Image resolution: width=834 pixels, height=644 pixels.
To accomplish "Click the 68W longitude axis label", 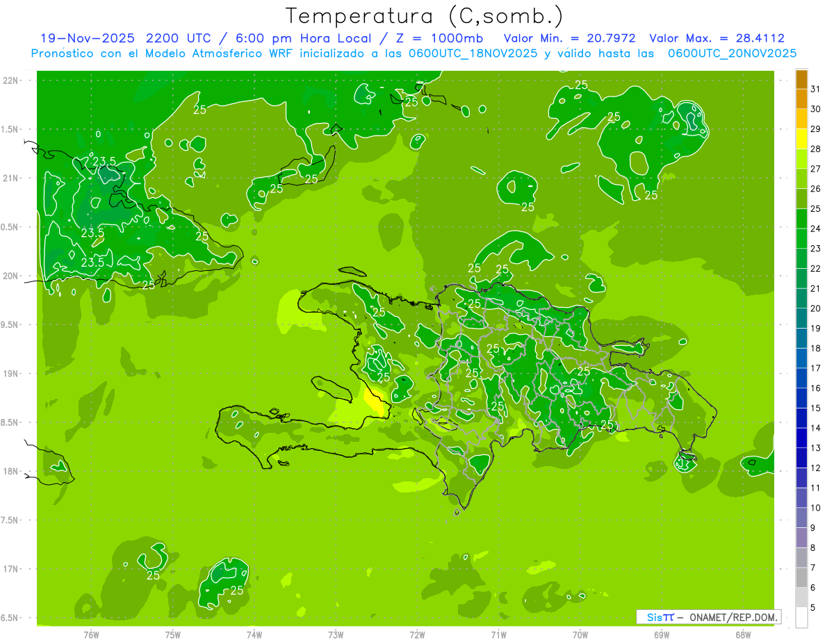I will [x=743, y=635].
